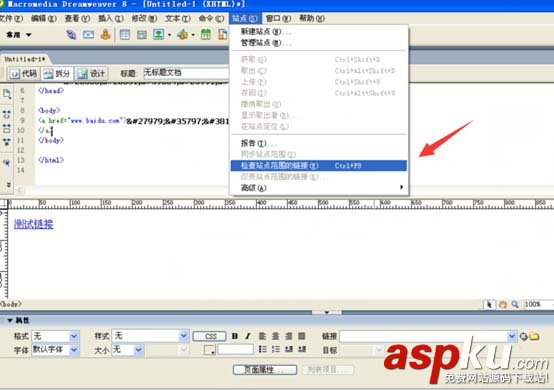This screenshot has height=390, width=554.
Task: Expand all code in coding toolbar
Action: (x=7, y=142)
